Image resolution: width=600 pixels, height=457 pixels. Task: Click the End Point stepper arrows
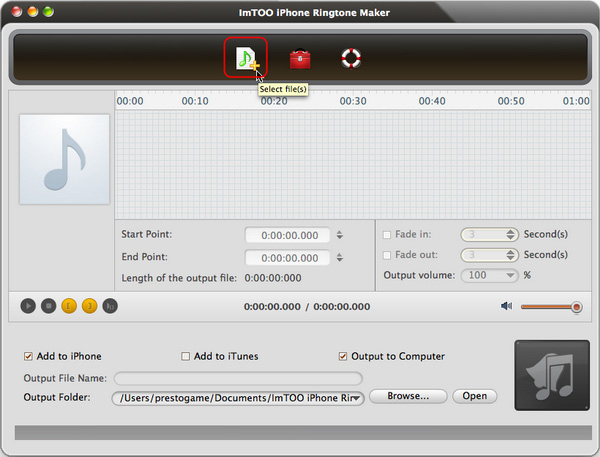click(x=340, y=258)
